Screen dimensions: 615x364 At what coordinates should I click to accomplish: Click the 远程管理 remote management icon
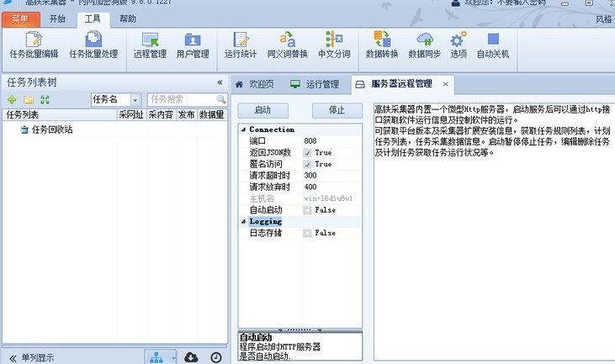[x=150, y=45]
